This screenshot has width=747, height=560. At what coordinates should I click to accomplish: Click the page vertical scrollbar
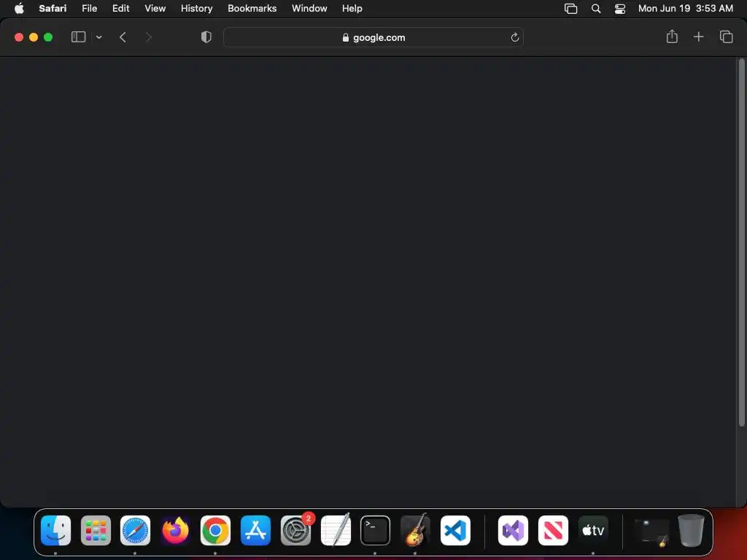[741, 243]
